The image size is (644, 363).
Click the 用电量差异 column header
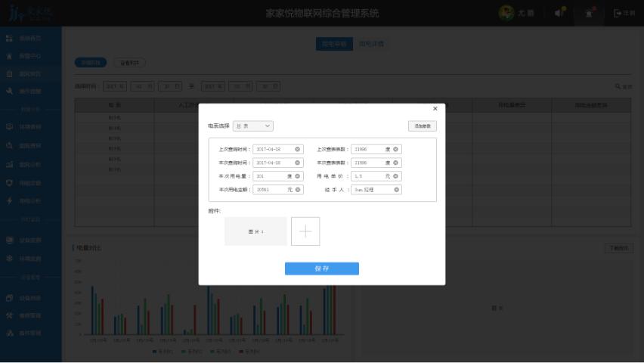(512, 105)
